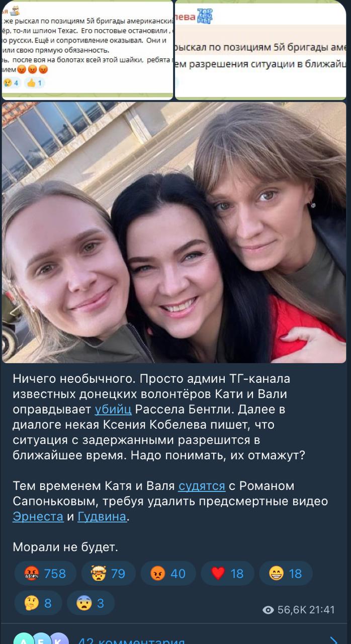Select the pouting red face reaction with 40
Screen dimensions: 351x644
point(168,573)
